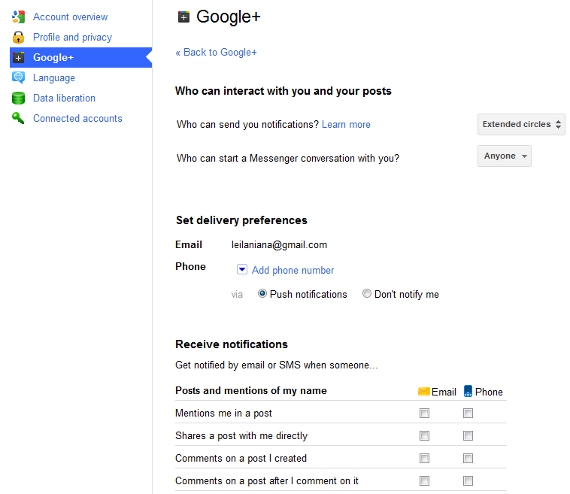Click 'Comments on a post I created' label
This screenshot has width=570, height=494.
241,458
